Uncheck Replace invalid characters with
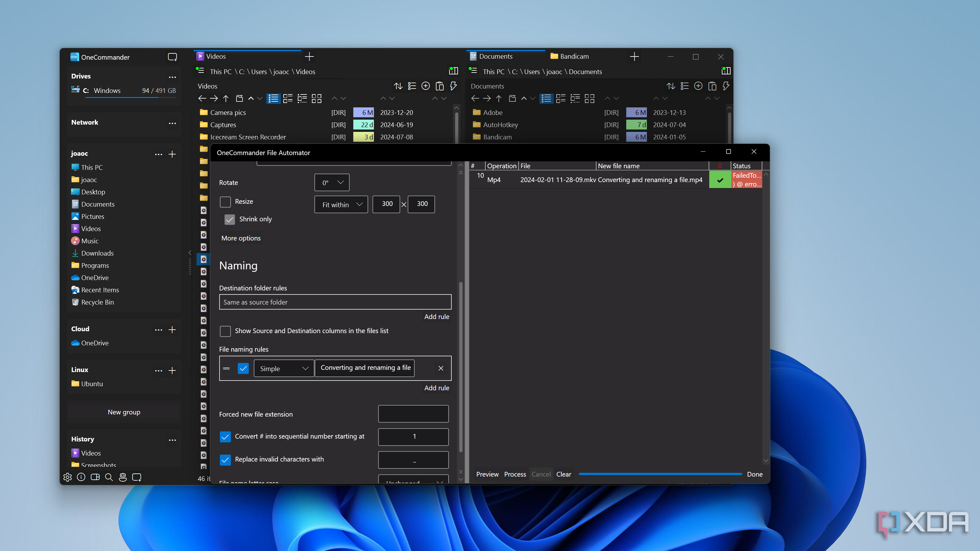Image resolution: width=980 pixels, height=551 pixels. pyautogui.click(x=225, y=460)
